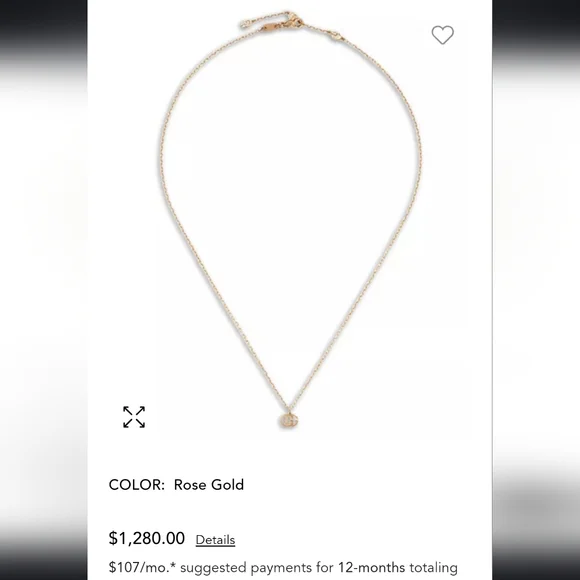580x580 pixels.
Task: Click the word "totaling" in payment line
Action: [433, 567]
